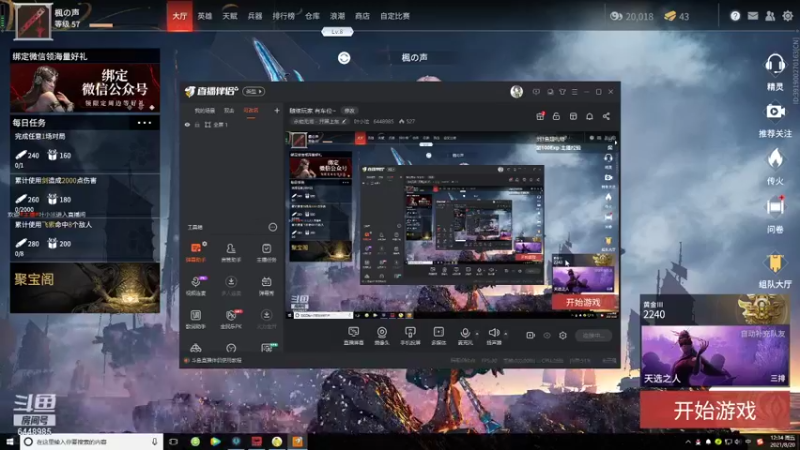Click the 弹幕助手 tool in streaming app
Screen dimensions: 800x450
pyautogui.click(x=196, y=253)
